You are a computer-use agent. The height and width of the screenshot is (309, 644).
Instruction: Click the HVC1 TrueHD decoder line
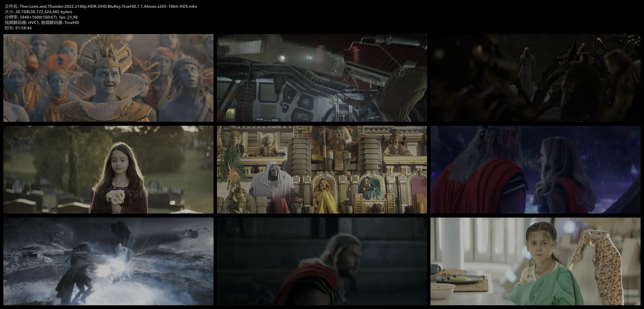point(42,23)
